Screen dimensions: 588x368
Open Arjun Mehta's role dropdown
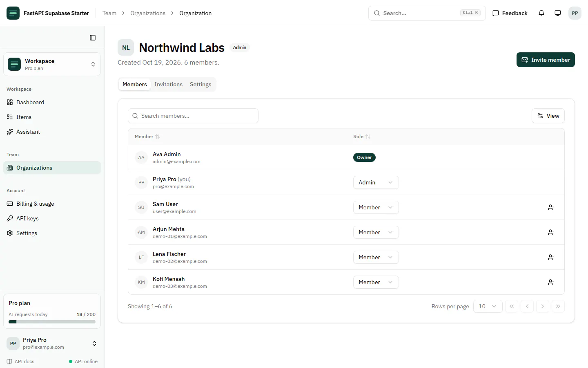click(376, 232)
